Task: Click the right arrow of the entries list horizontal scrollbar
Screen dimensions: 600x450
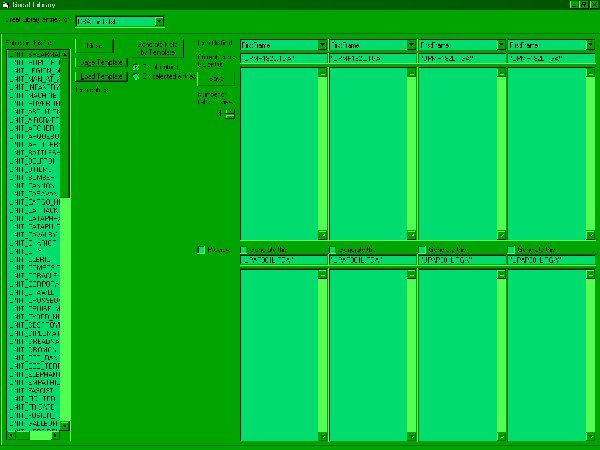Action: [x=56, y=436]
